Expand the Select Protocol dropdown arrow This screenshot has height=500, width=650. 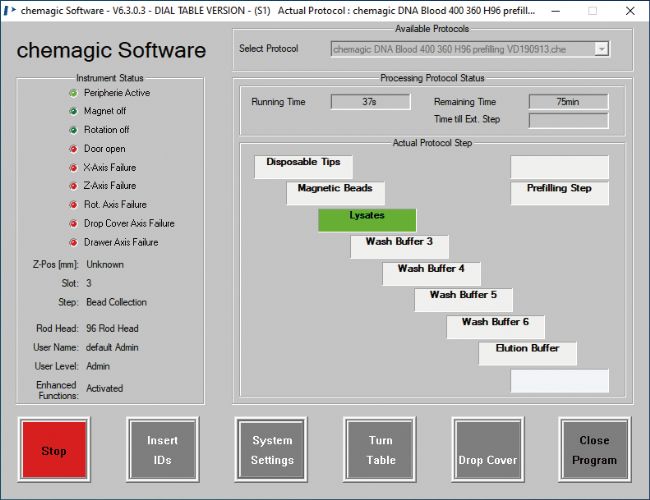coord(601,49)
